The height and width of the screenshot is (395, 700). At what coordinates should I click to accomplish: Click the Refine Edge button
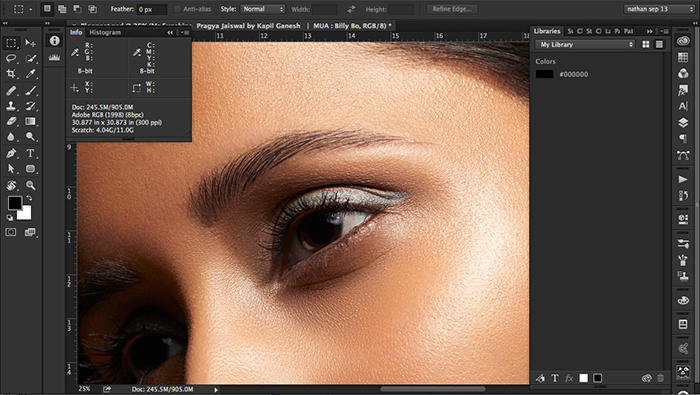452,9
